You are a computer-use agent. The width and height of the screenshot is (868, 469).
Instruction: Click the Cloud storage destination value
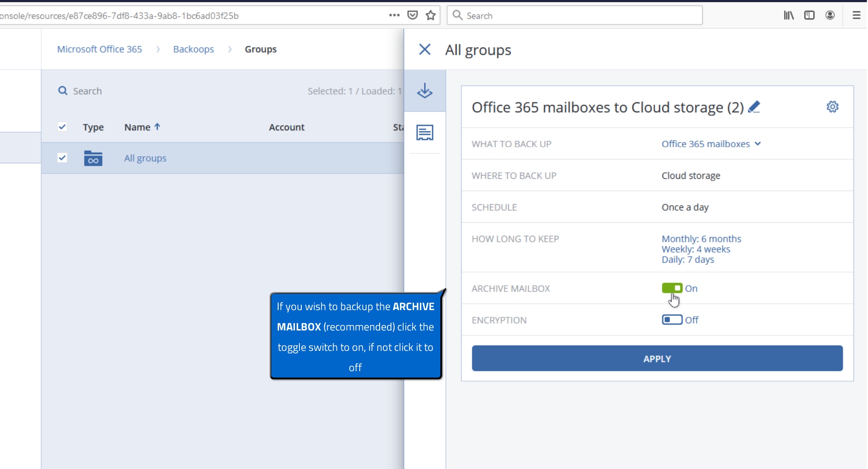[x=691, y=176]
